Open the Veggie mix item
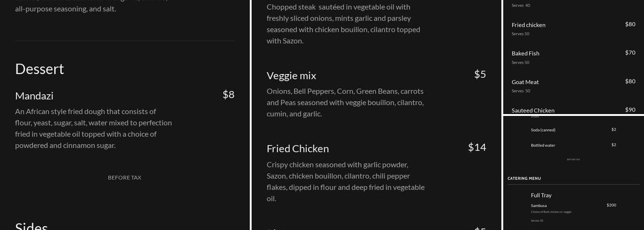Viewport: 644px width, 230px height. pos(291,75)
